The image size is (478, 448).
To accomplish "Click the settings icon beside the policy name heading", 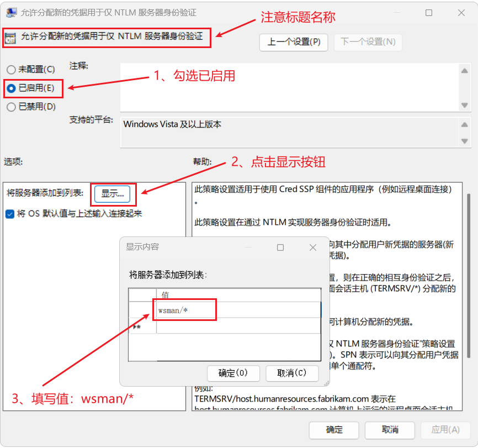I will (10, 38).
